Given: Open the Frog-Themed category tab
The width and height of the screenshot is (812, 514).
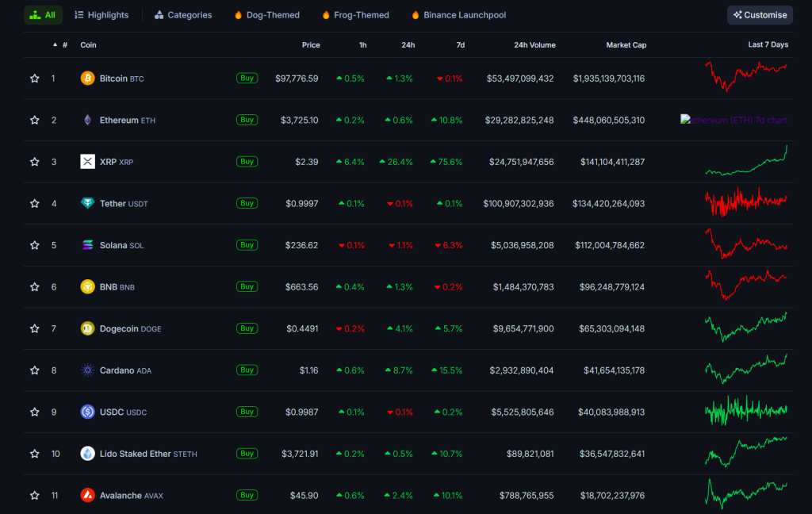Looking at the screenshot, I should (x=356, y=15).
